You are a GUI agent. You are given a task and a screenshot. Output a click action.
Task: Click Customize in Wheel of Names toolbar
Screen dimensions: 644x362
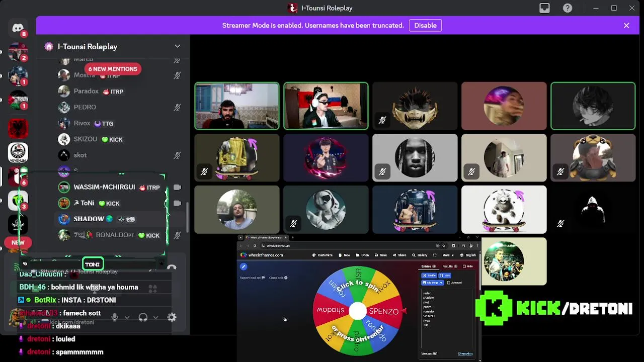click(x=322, y=255)
